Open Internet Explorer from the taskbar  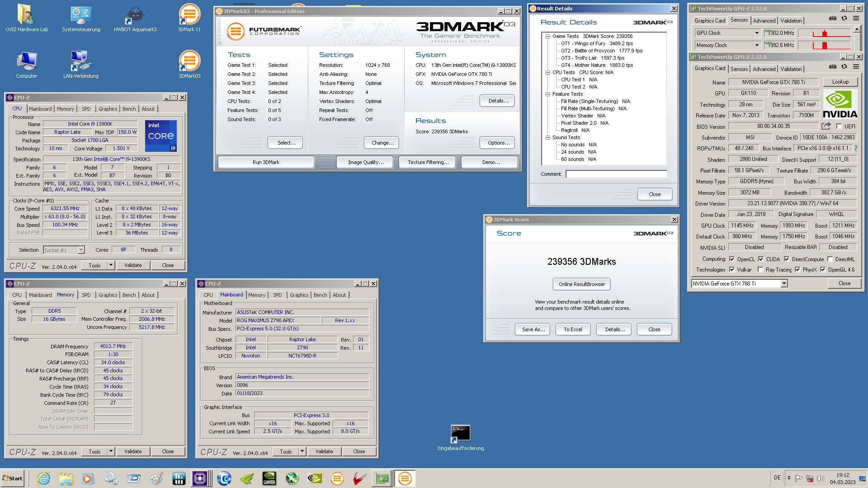pyautogui.click(x=43, y=479)
